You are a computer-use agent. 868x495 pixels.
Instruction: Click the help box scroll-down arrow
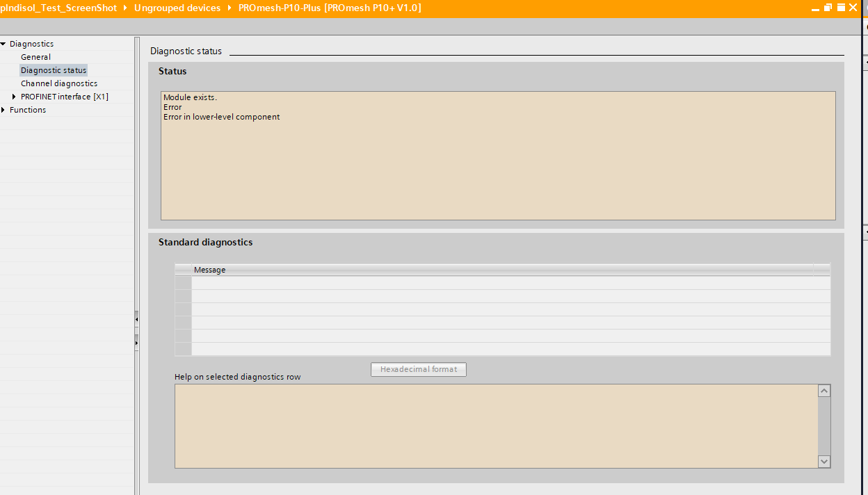(x=824, y=461)
